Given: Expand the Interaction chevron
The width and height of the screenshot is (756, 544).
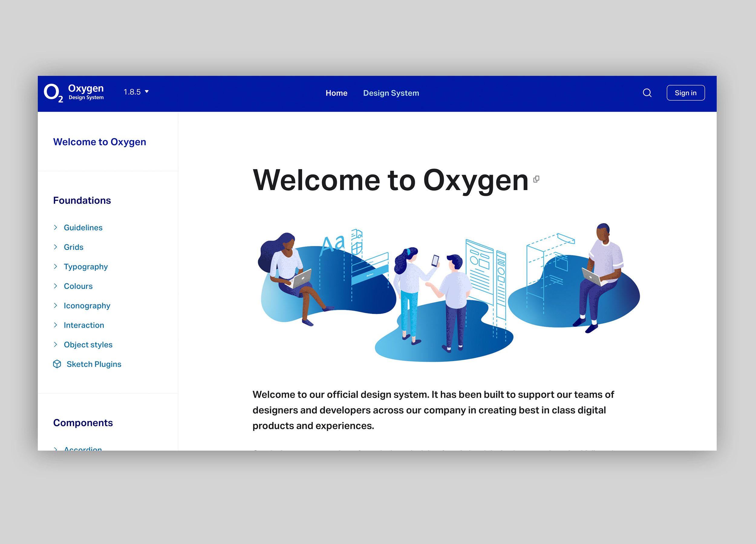Looking at the screenshot, I should pos(56,325).
